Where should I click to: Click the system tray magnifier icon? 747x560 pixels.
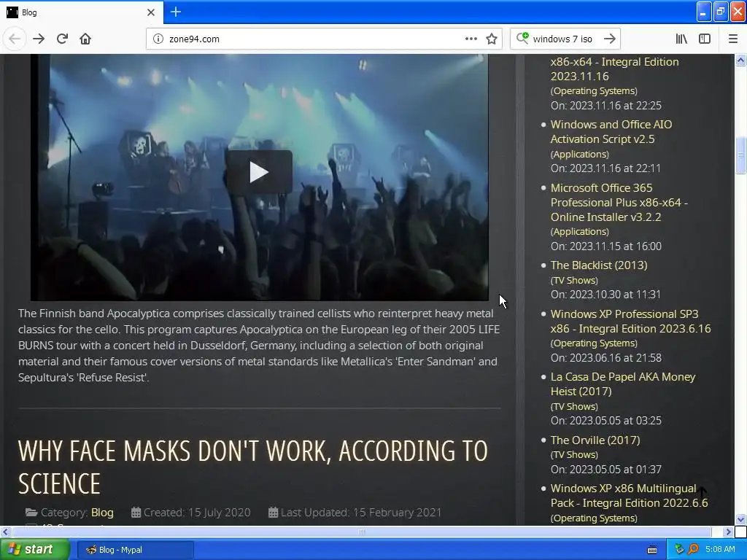pyautogui.click(x=693, y=550)
